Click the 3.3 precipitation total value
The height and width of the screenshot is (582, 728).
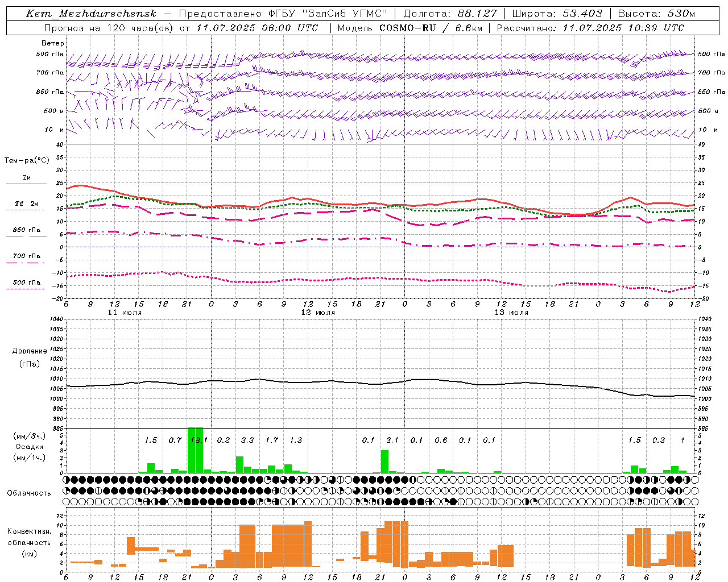[x=247, y=440]
